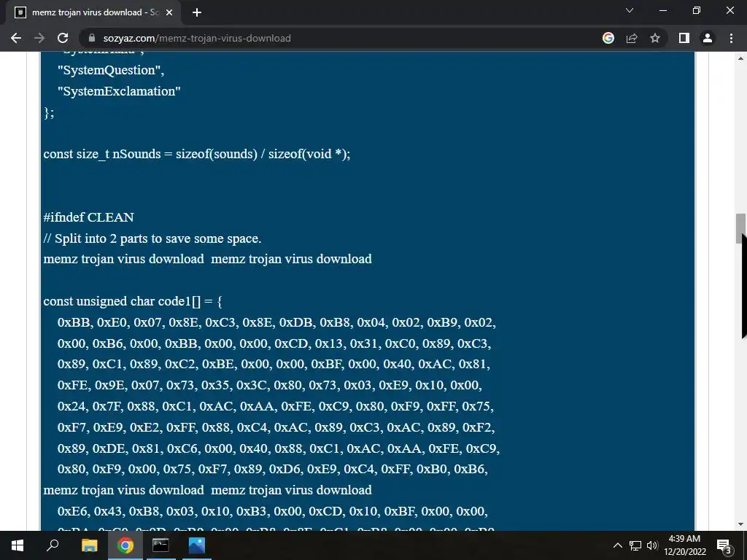The height and width of the screenshot is (560, 747).
Task: Click the hex row starting 0xFE, 0x9E
Action: (x=270, y=385)
